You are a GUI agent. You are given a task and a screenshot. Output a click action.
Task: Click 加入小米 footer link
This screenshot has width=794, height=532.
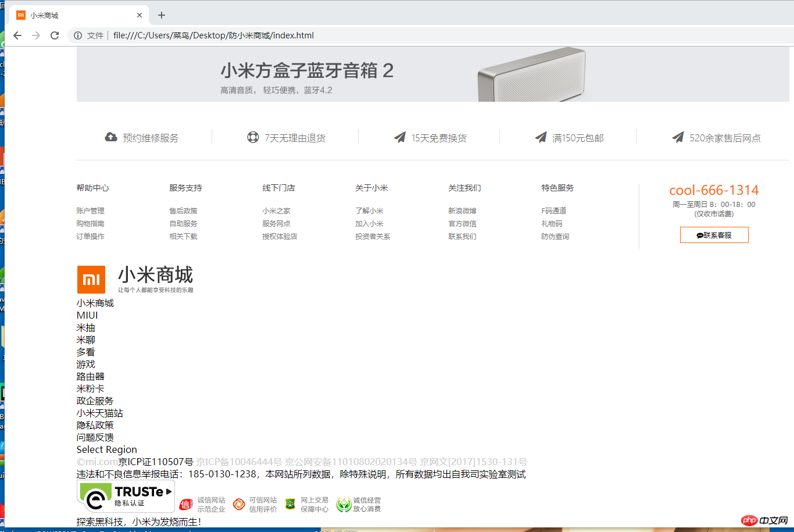point(369,224)
